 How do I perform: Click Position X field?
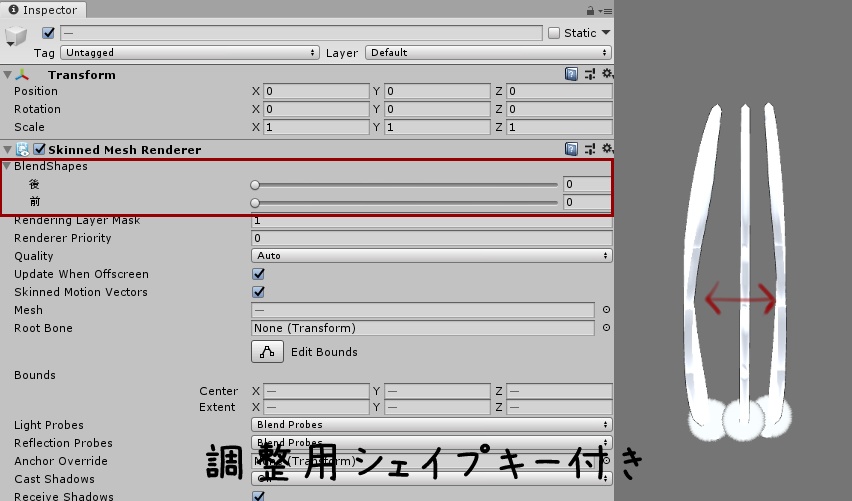316,91
